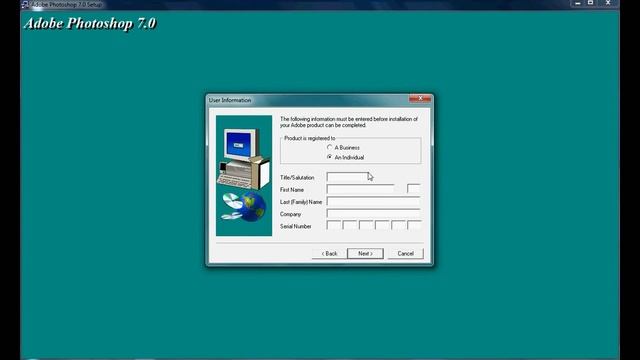Click the third Serial Number box
This screenshot has height=360, width=640.
[366, 226]
